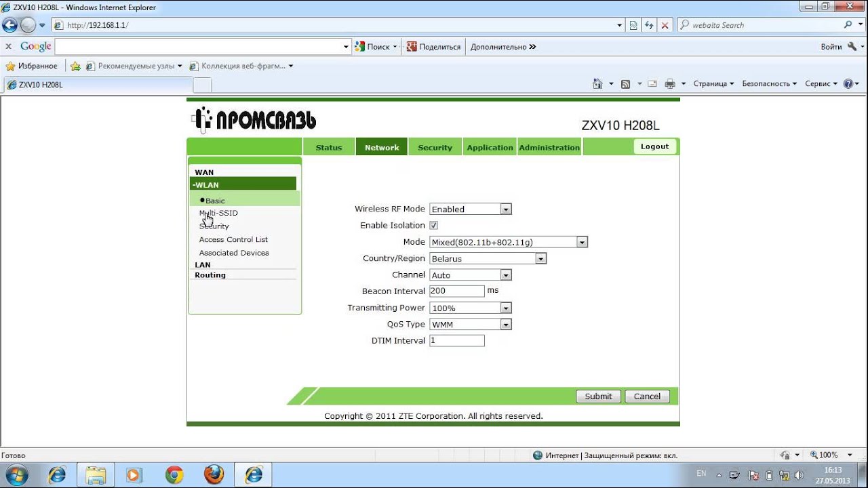Click the Read mail icon
This screenshot has height=488, width=868.
point(652,84)
